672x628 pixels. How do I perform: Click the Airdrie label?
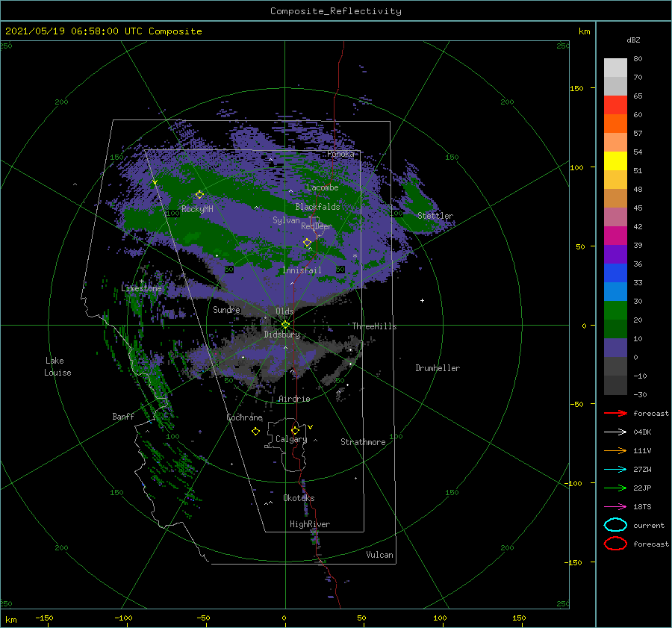click(x=294, y=399)
